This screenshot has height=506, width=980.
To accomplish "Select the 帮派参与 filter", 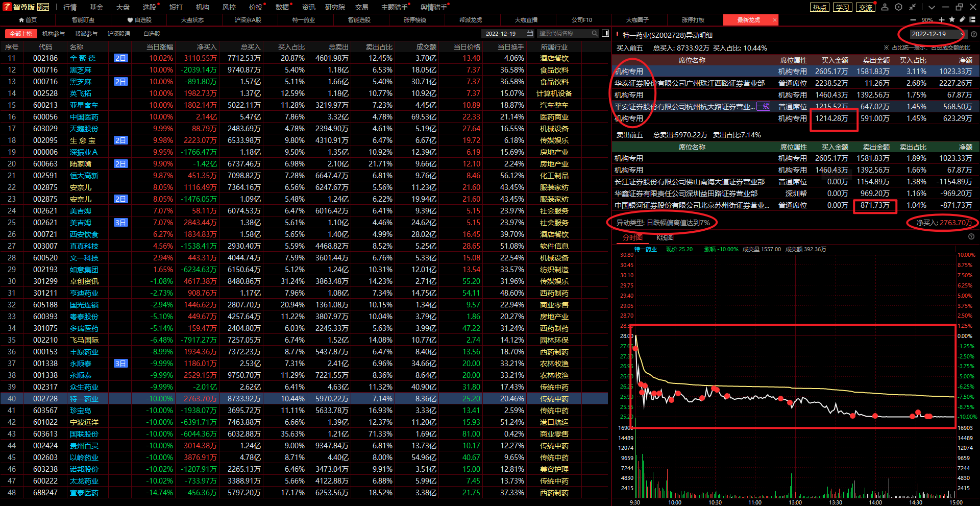I will 86,34.
